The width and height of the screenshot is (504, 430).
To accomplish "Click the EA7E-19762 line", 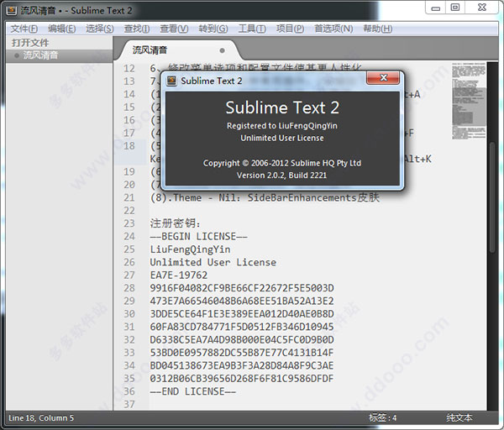I will pyautogui.click(x=179, y=275).
